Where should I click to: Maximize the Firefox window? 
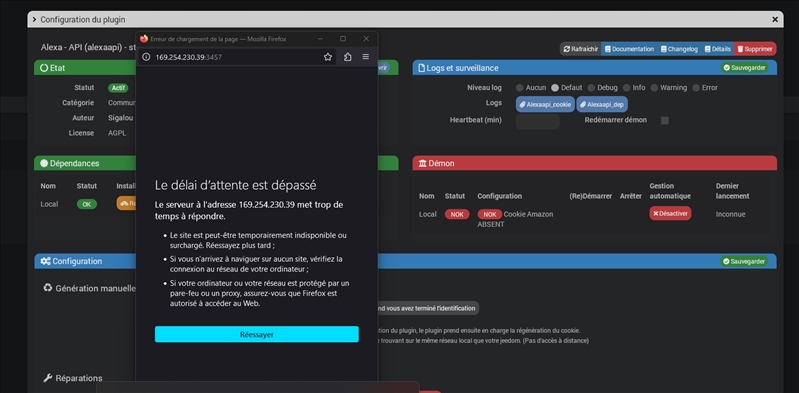tap(343, 39)
